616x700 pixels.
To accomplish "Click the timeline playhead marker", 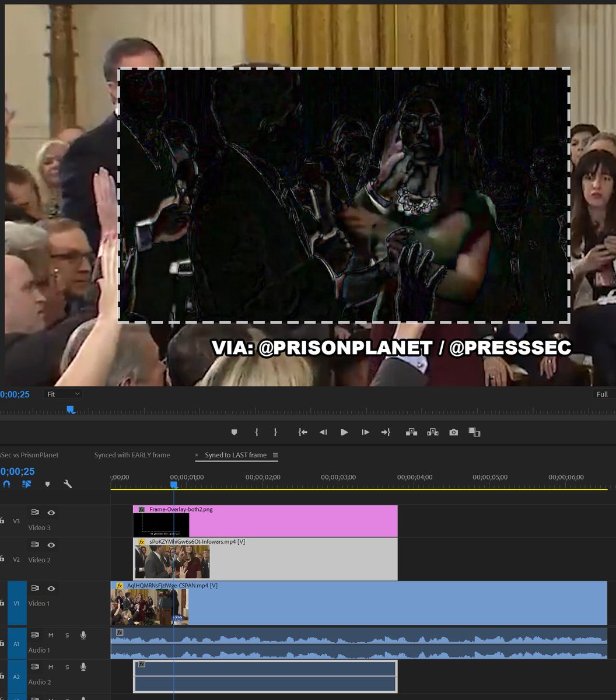I will click(174, 485).
